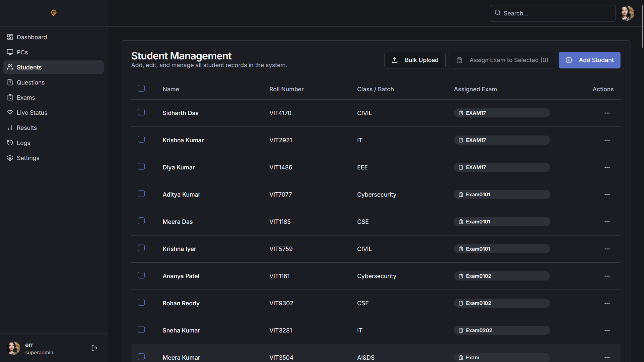
Task: Select Aditya Kumar's row checkbox
Action: pos(141,194)
